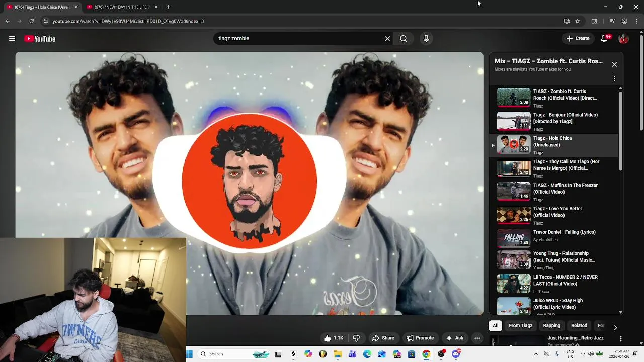Open YouTube notifications bell
The image size is (644, 362).
click(605, 38)
